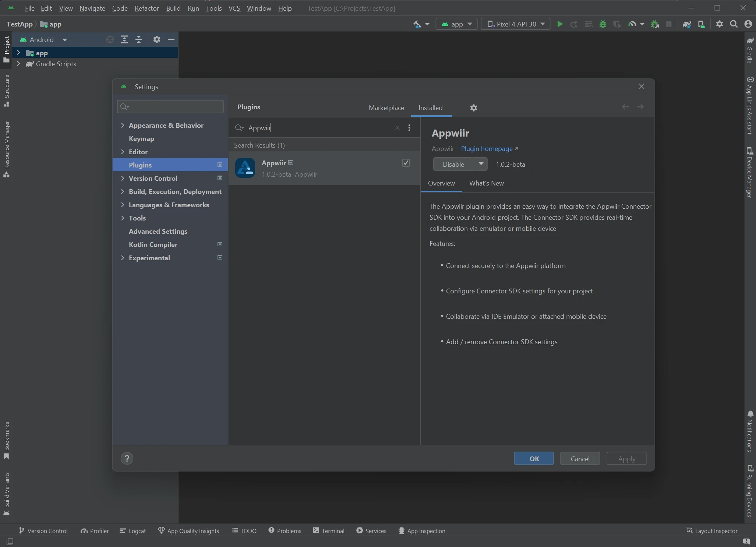Toggle the Running Devices tool window
The height and width of the screenshot is (547, 756).
pos(750,491)
